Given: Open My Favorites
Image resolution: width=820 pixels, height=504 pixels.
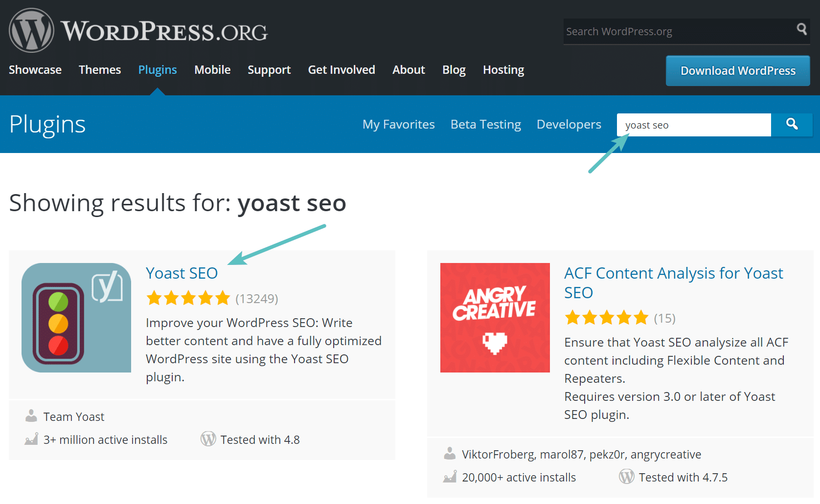Looking at the screenshot, I should click(x=398, y=125).
